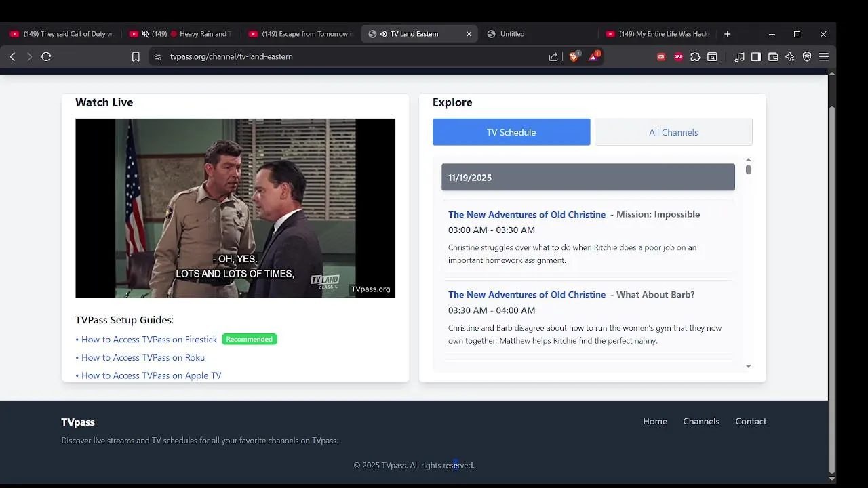This screenshot has height=488, width=868.
Task: Switch to the Untitled tab
Action: [x=539, y=34]
